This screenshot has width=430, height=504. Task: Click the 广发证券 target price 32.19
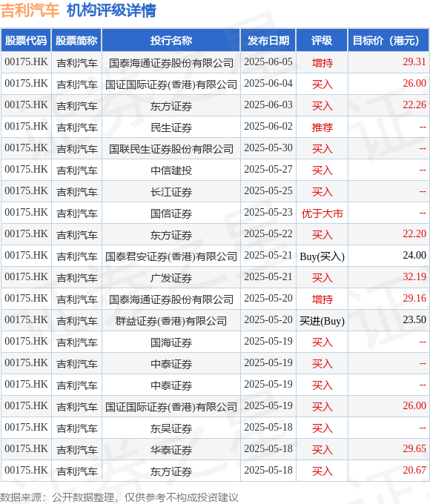[x=414, y=276]
